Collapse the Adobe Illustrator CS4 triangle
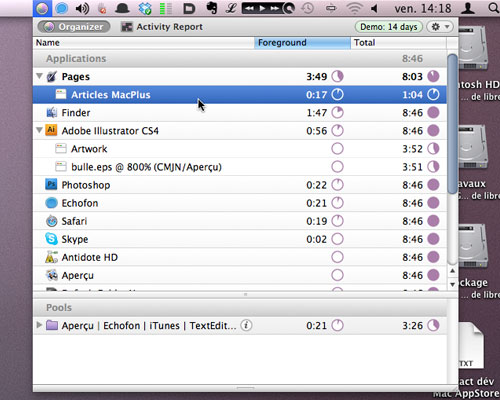Screen dimensions: 500x400 tap(39, 130)
